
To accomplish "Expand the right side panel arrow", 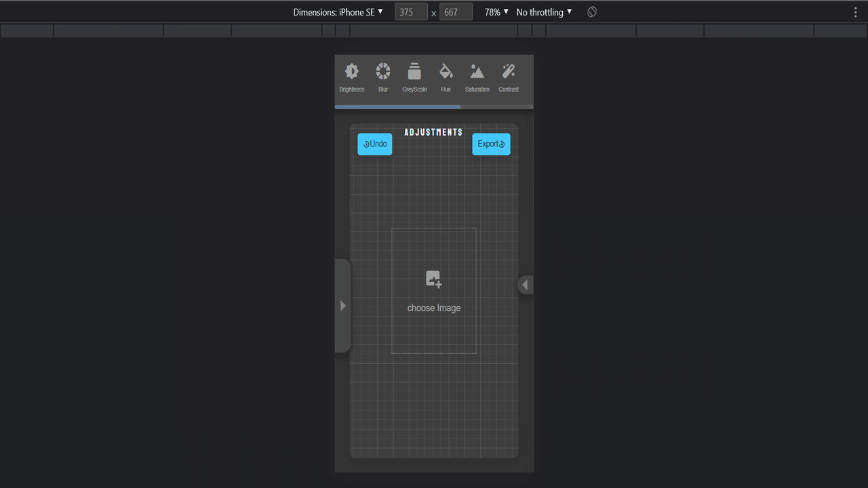I will pos(525,285).
